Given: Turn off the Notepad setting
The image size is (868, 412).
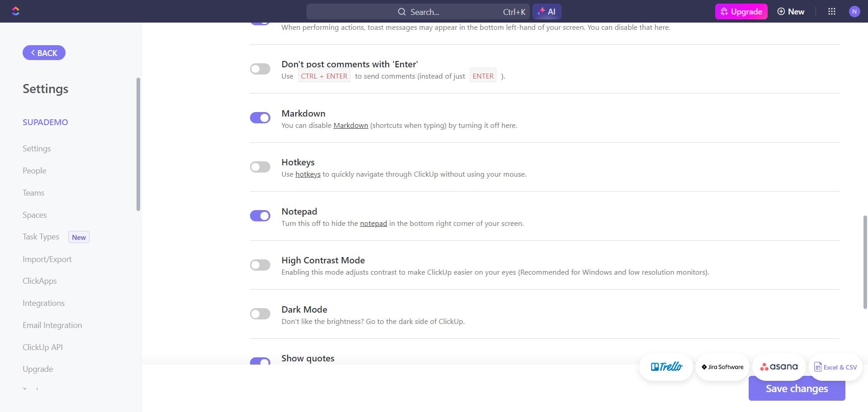Looking at the screenshot, I should [260, 215].
